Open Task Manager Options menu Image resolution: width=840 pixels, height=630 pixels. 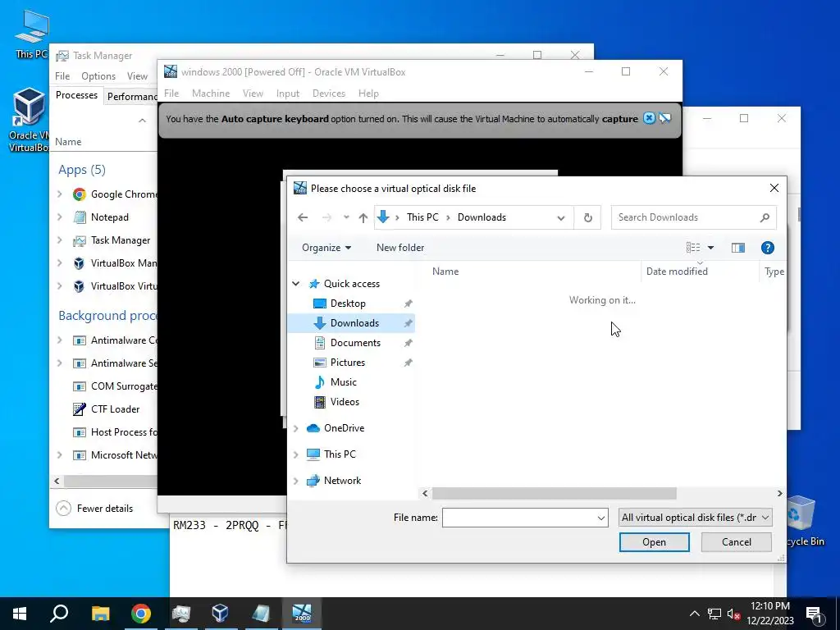click(98, 76)
